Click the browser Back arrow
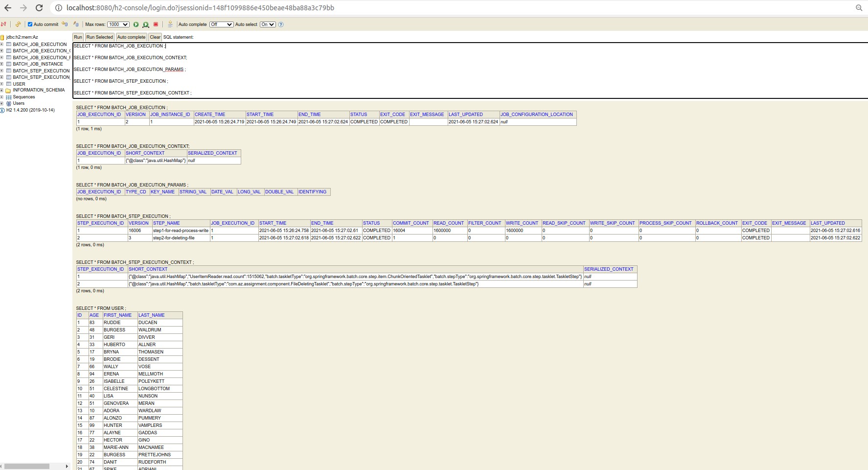 [8, 8]
